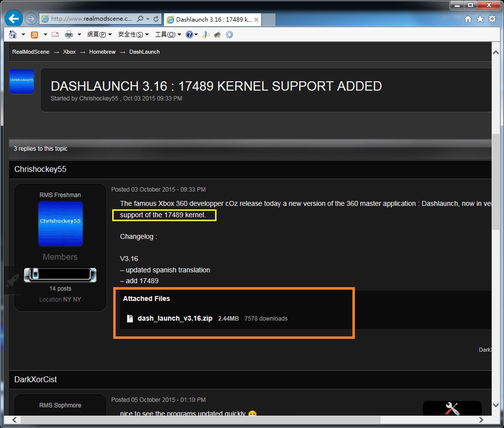Screen dimensions: 504x428
Task: Select the Dashlaunch 3.16 browser tab
Action: [x=213, y=20]
